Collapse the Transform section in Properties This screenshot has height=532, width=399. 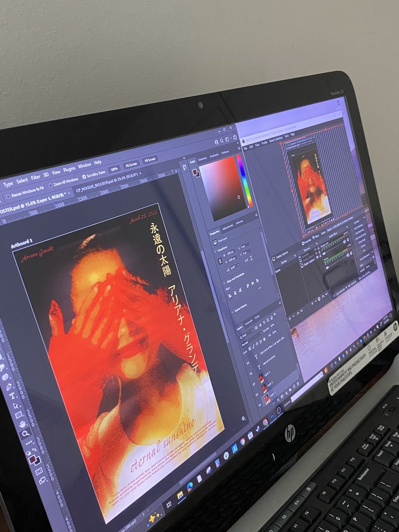tap(215, 251)
